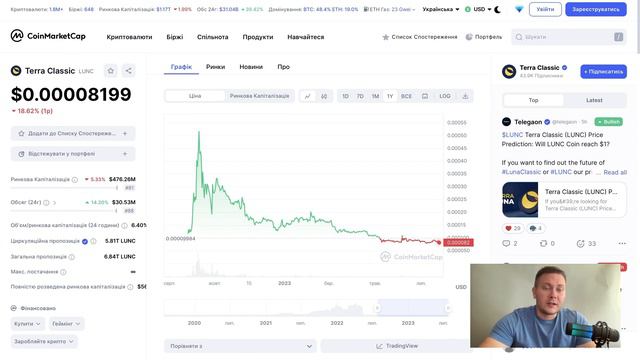Toggle dark mode moon icon

498,9
